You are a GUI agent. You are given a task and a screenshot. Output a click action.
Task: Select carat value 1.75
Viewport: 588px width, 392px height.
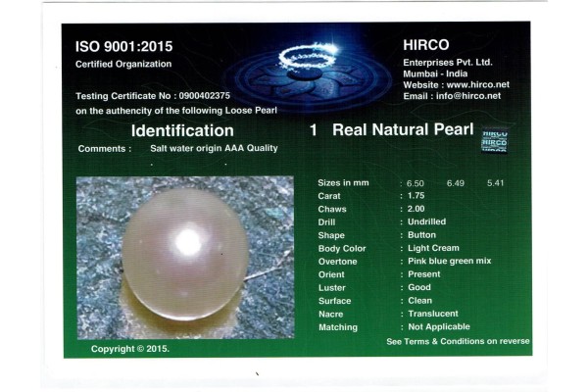pos(416,196)
